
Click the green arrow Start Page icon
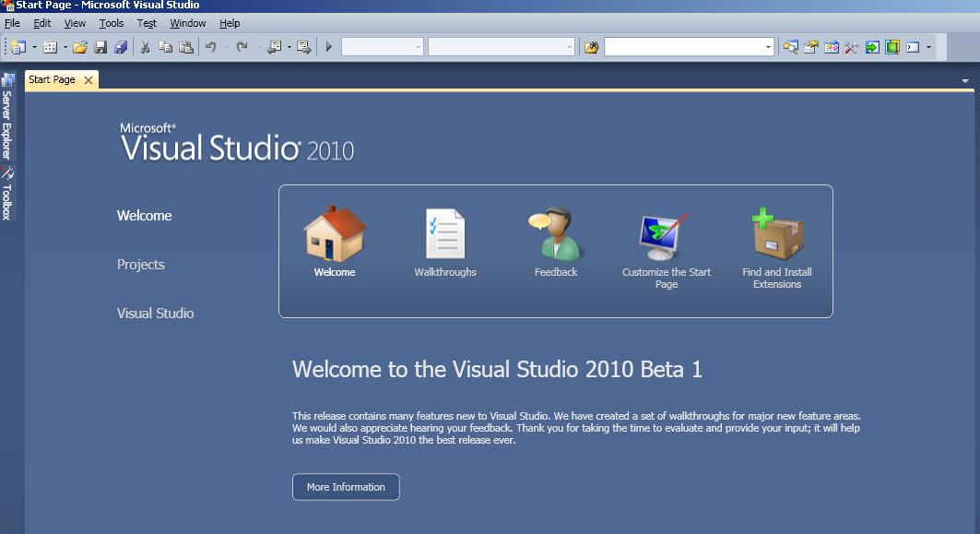click(x=872, y=47)
